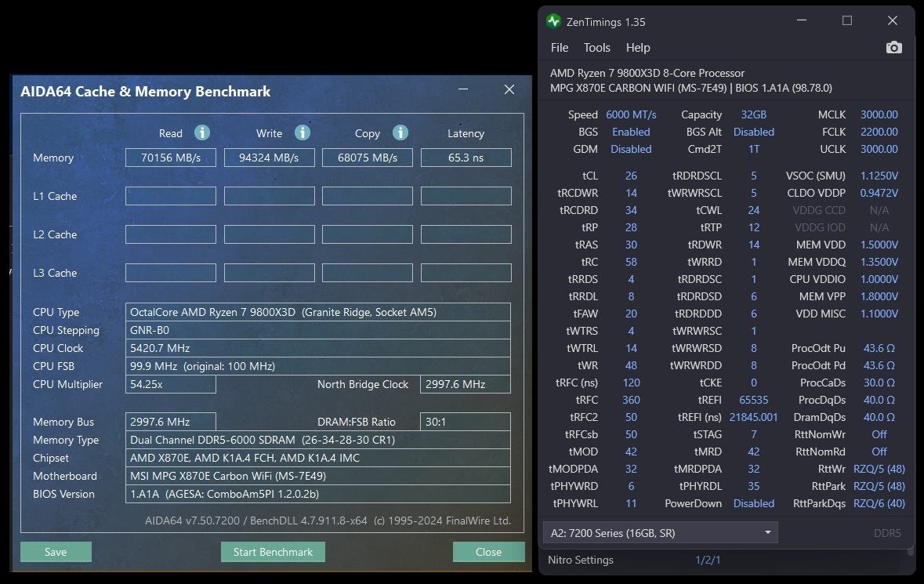Click the Memory Type DDR5-6000 SDRAM value
924x584 pixels.
coord(317,440)
